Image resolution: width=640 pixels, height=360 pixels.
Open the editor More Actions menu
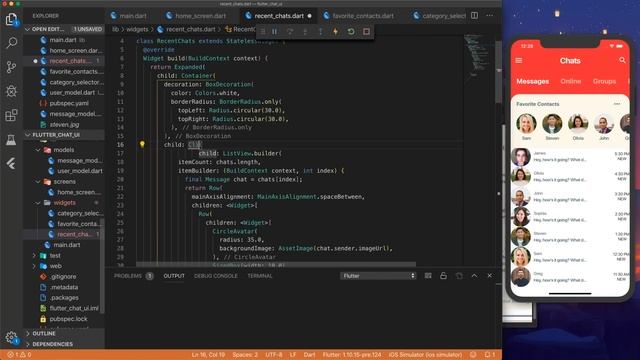click(x=490, y=16)
